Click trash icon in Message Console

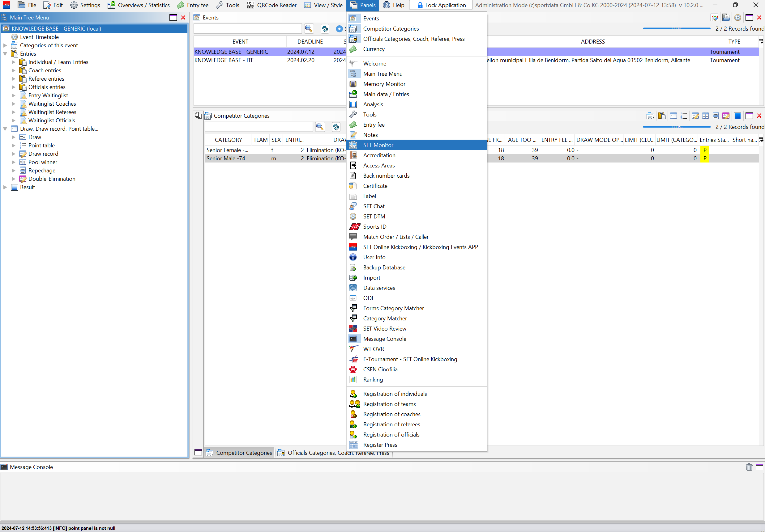[x=749, y=467]
